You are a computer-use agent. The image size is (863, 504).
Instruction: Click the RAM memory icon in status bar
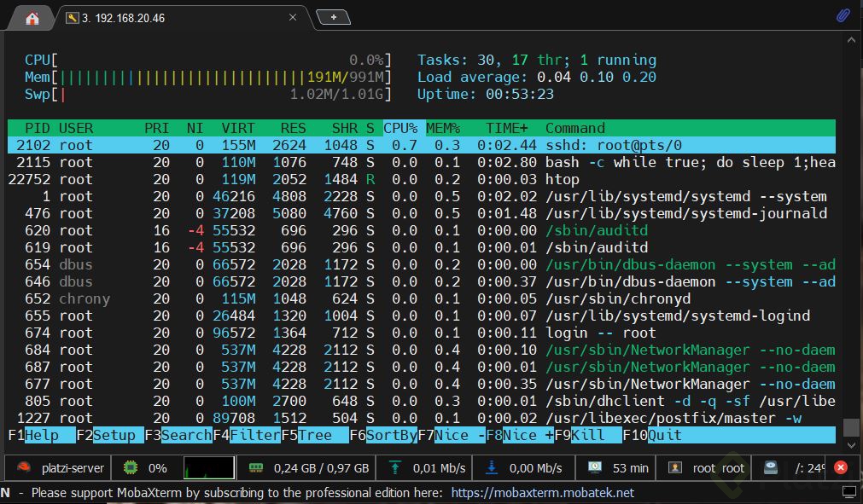[256, 467]
